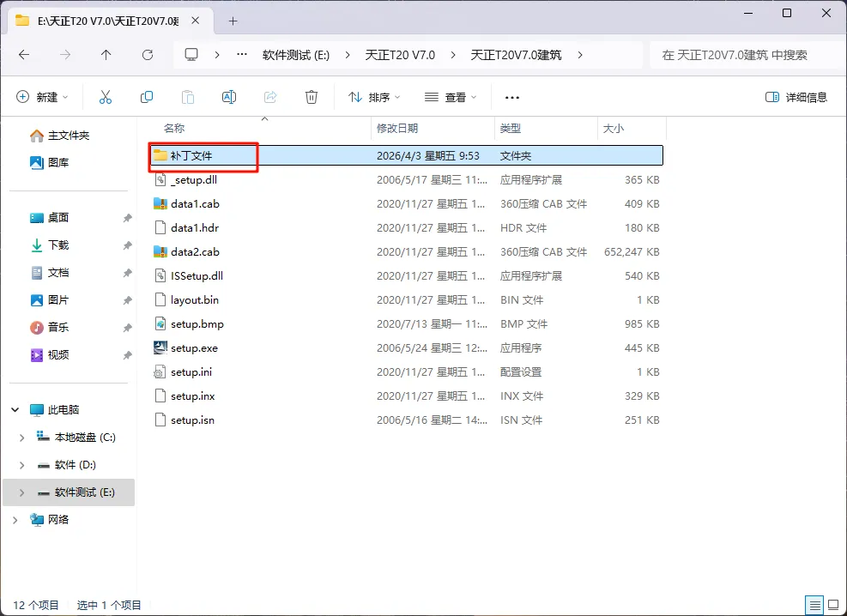Viewport: 847px width, 616px height.
Task: Switch to details list view icon in status bar
Action: [x=814, y=605]
